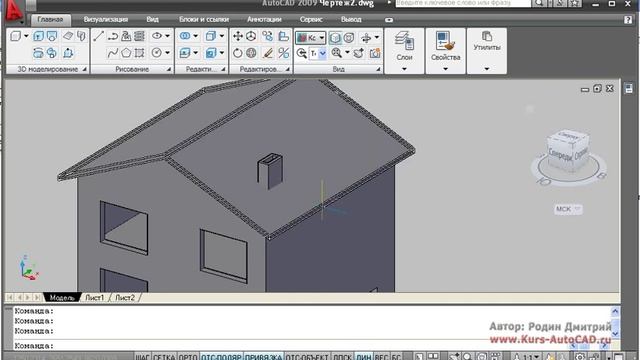
Task: Open the visual style dropdown Кс
Action: [311, 38]
